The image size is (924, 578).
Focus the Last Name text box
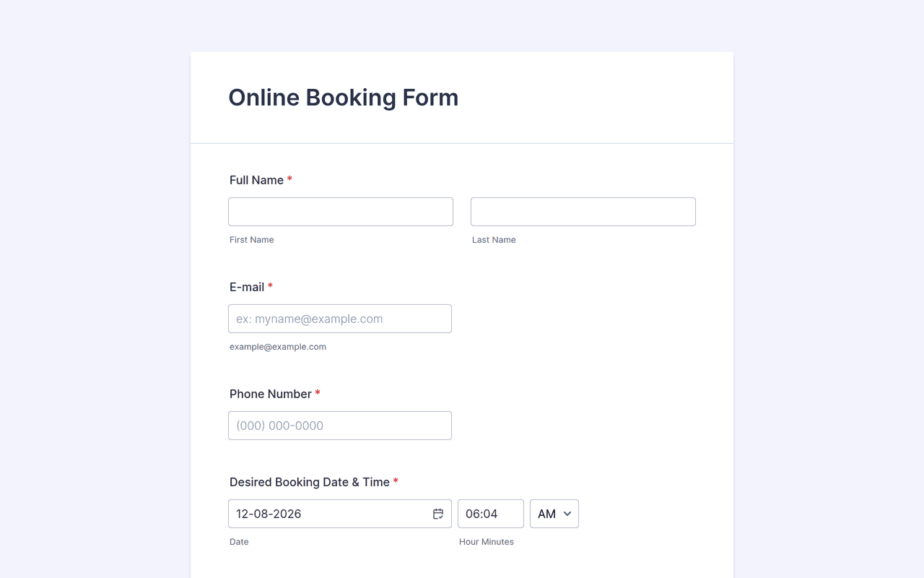tap(583, 212)
